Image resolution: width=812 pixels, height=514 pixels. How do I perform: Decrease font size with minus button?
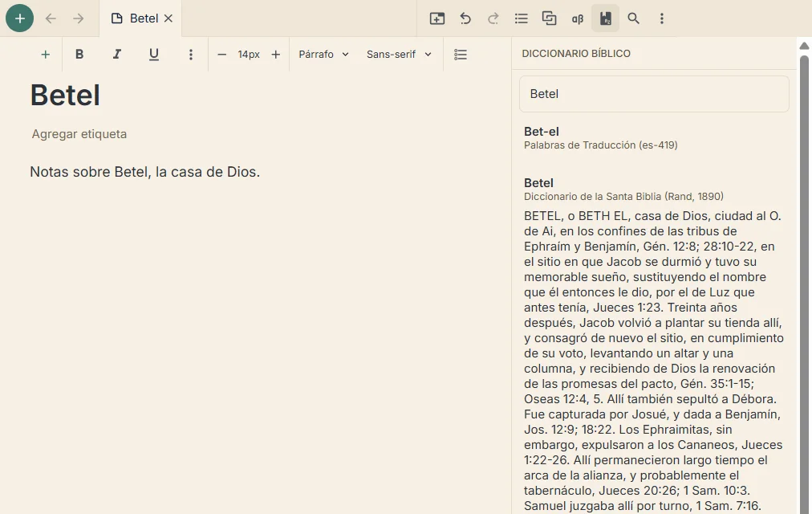tap(221, 55)
